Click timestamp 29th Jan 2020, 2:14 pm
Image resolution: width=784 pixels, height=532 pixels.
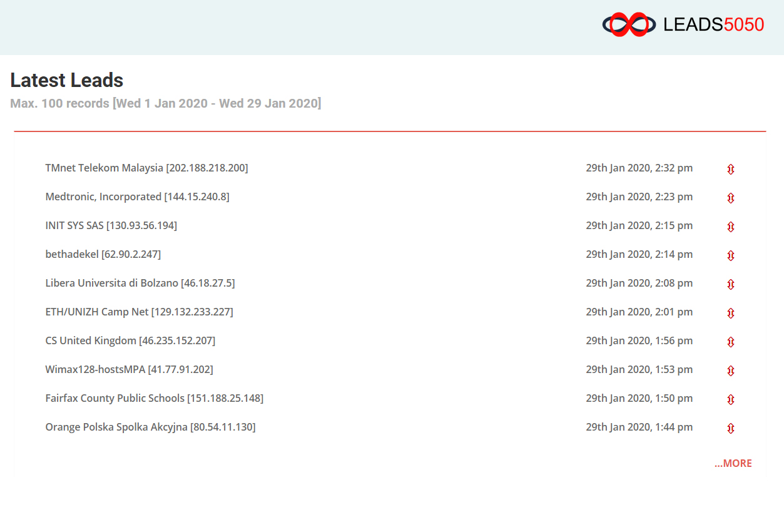point(639,254)
